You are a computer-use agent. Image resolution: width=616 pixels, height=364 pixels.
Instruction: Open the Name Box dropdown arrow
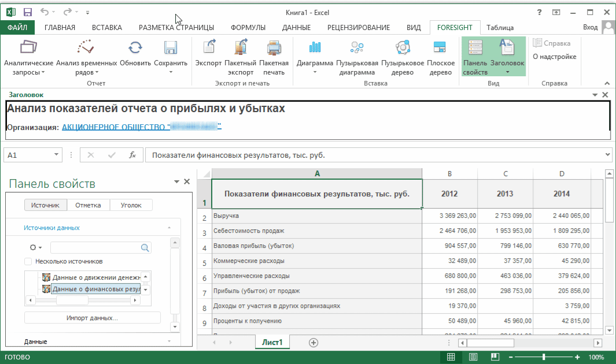pyautogui.click(x=56, y=155)
